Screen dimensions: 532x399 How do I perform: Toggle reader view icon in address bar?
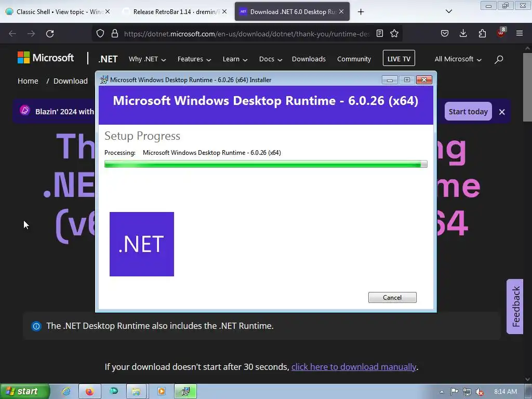pos(380,33)
